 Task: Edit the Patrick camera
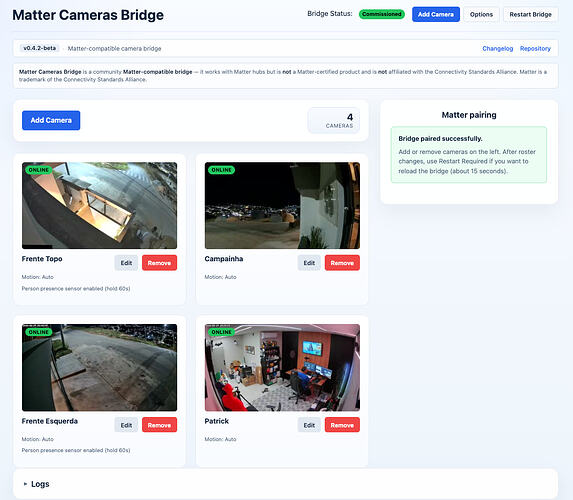[x=309, y=425]
